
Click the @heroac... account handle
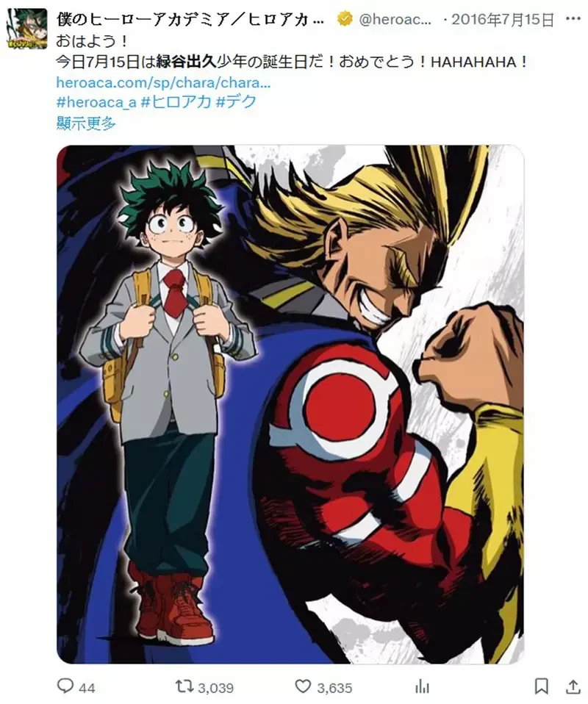tap(395, 19)
